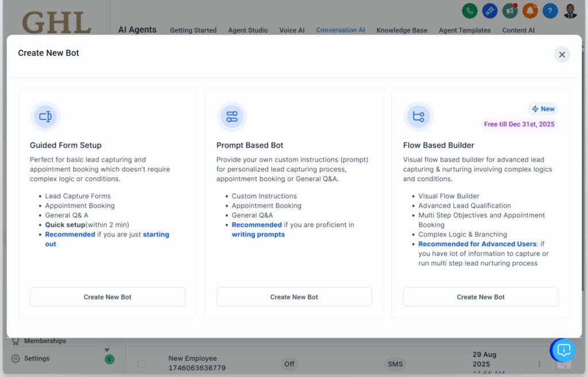Open the orange notifications bell
588x377 pixels.
(530, 10)
